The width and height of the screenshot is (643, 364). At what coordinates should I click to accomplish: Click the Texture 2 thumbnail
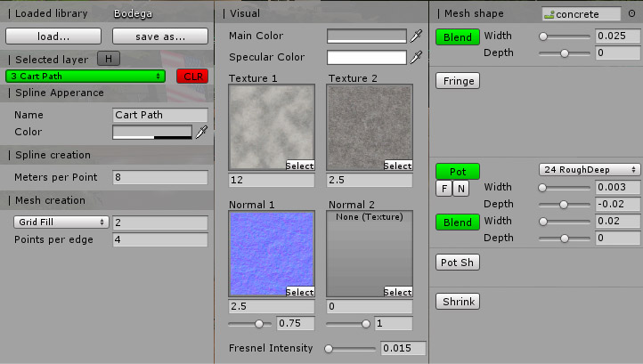coord(370,127)
